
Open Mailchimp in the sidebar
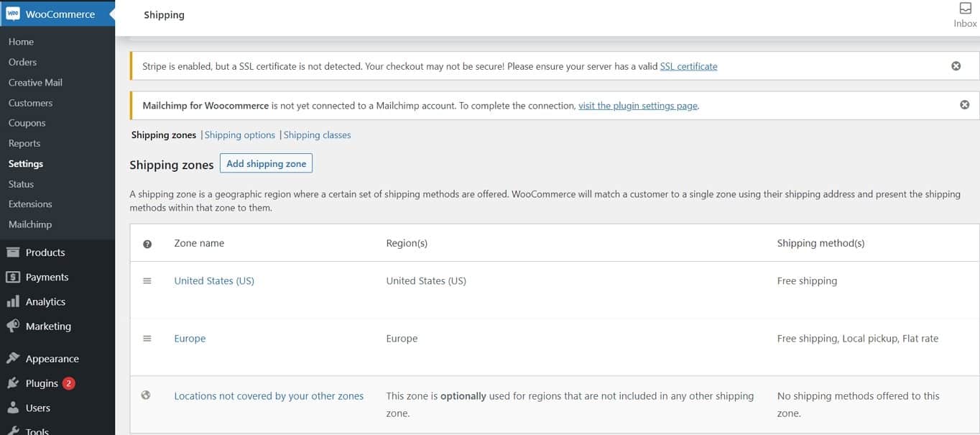(30, 224)
